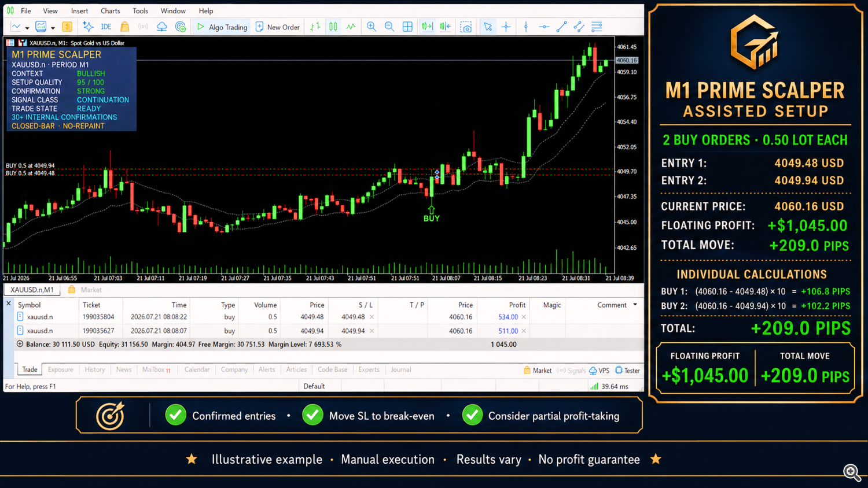
Task: Open the Help menu
Action: click(x=206, y=11)
